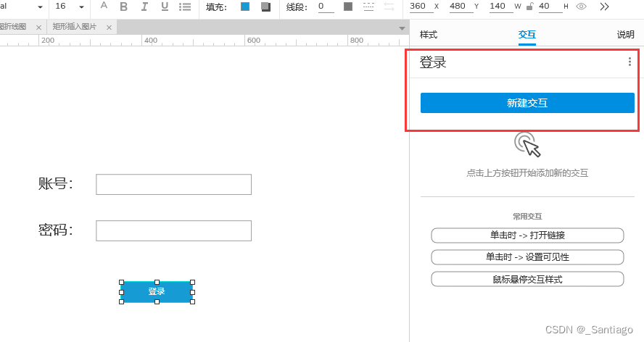Image resolution: width=644 pixels, height=342 pixels.
Task: Edit the Y position field 480
Action: pos(461,7)
